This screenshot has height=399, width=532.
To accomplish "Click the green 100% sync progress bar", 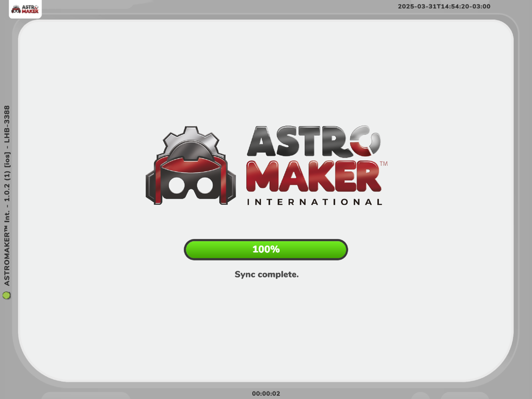I will 265,250.
